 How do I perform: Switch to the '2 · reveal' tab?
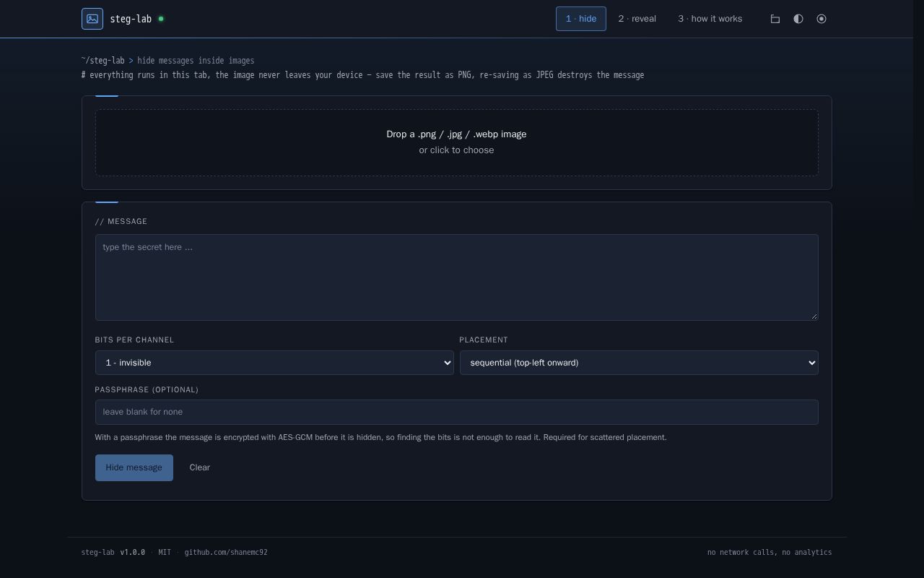coord(637,19)
